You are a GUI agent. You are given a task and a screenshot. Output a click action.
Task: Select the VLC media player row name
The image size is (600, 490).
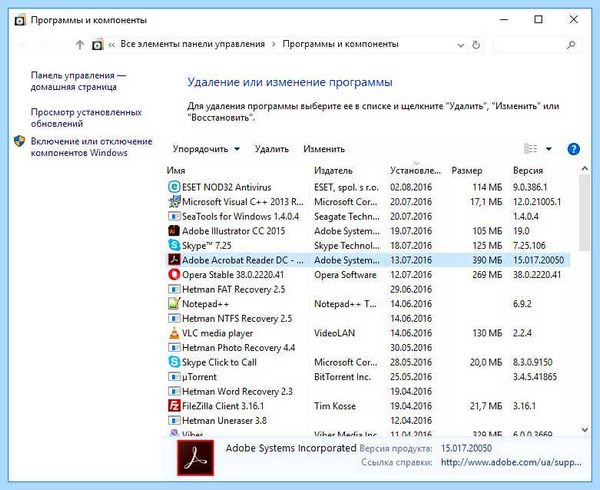(x=217, y=333)
